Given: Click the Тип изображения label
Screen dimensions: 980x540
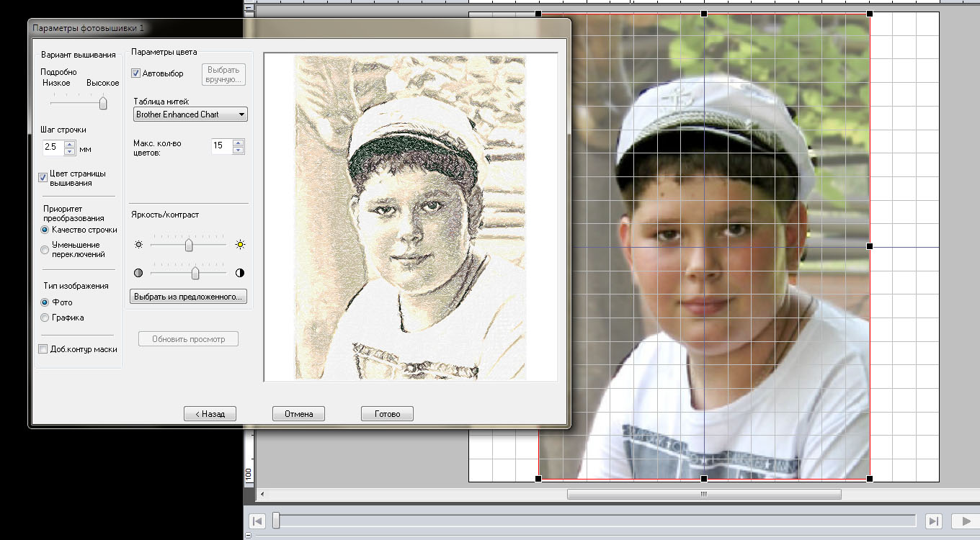Looking at the screenshot, I should 76,286.
